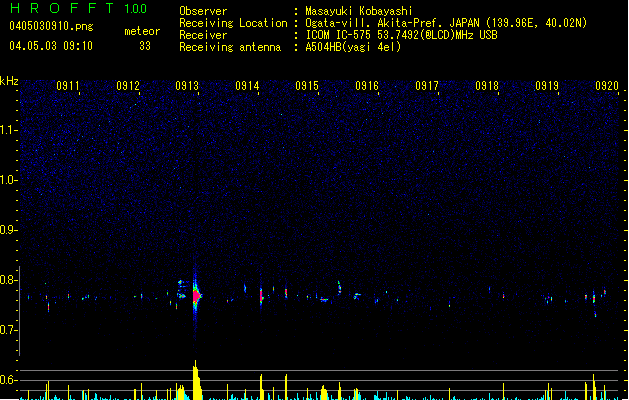This screenshot has height=400, width=629.
Task: Click observer name Masayuki Kobayashi
Action: coord(359,11)
